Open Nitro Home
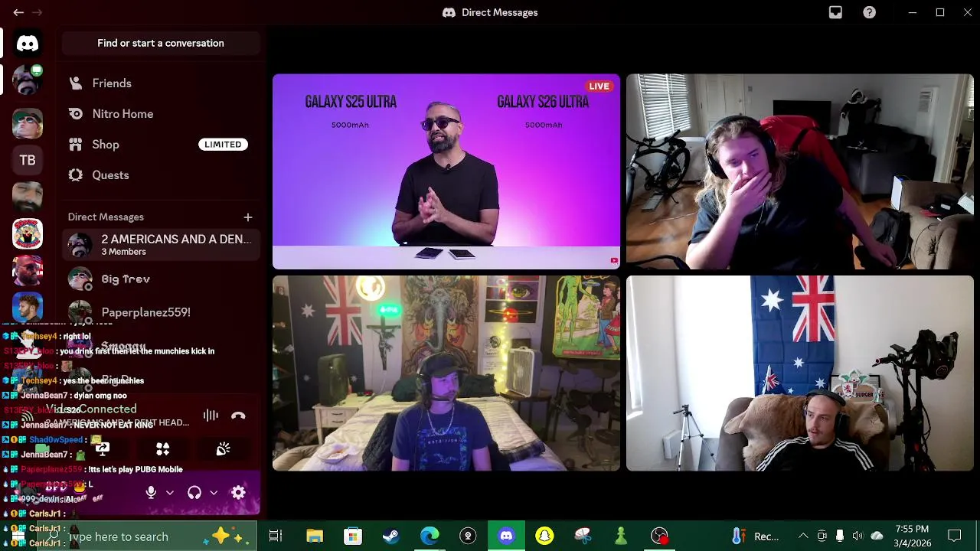The image size is (980, 551). click(161, 114)
